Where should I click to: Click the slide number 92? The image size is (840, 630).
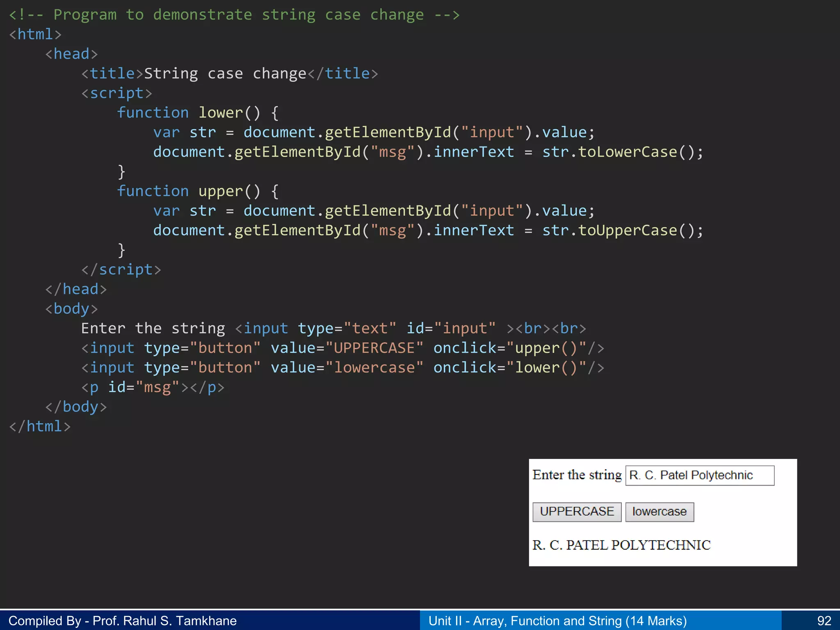pyautogui.click(x=824, y=621)
